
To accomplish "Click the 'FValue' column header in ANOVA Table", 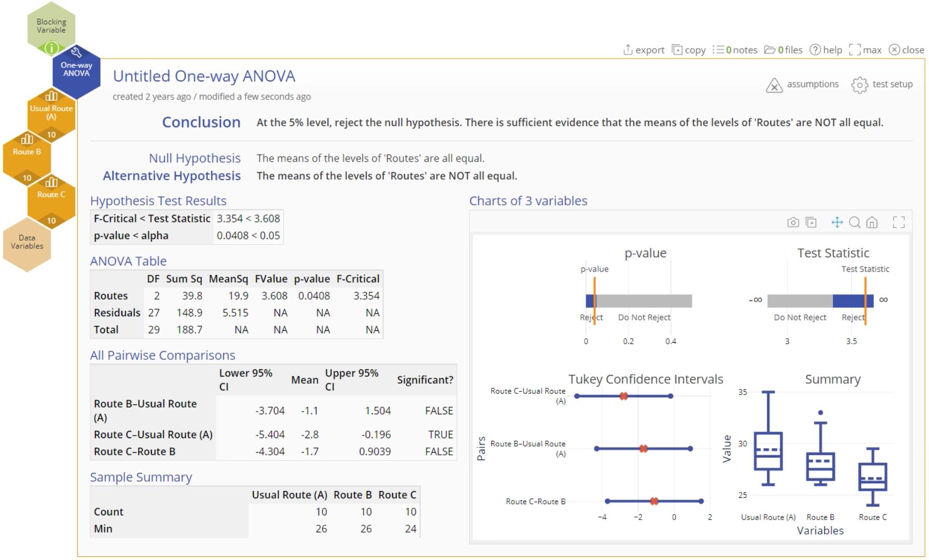I will pyautogui.click(x=271, y=279).
